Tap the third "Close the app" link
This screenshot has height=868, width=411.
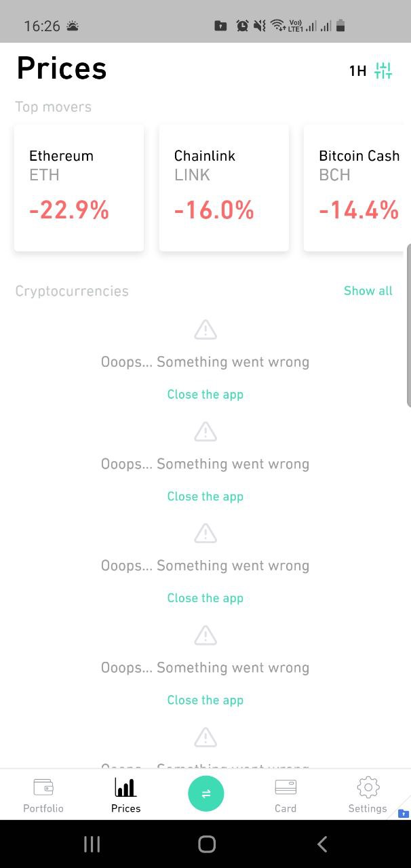pos(206,598)
